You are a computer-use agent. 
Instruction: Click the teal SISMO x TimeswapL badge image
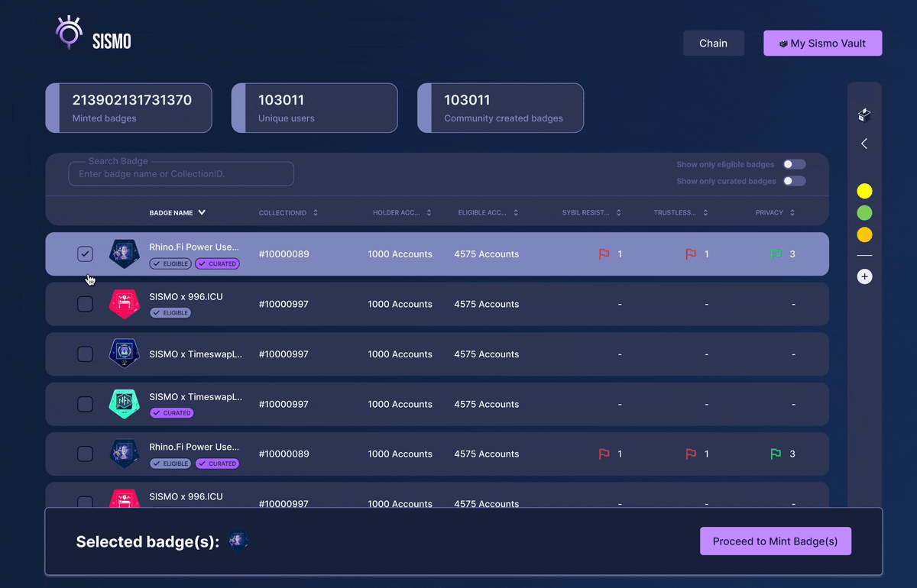coord(124,404)
